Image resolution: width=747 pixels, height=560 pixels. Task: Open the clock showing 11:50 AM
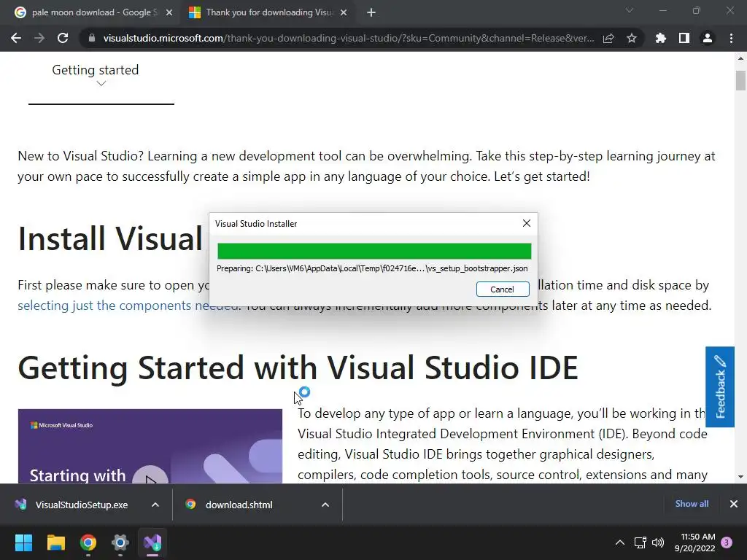tap(695, 542)
